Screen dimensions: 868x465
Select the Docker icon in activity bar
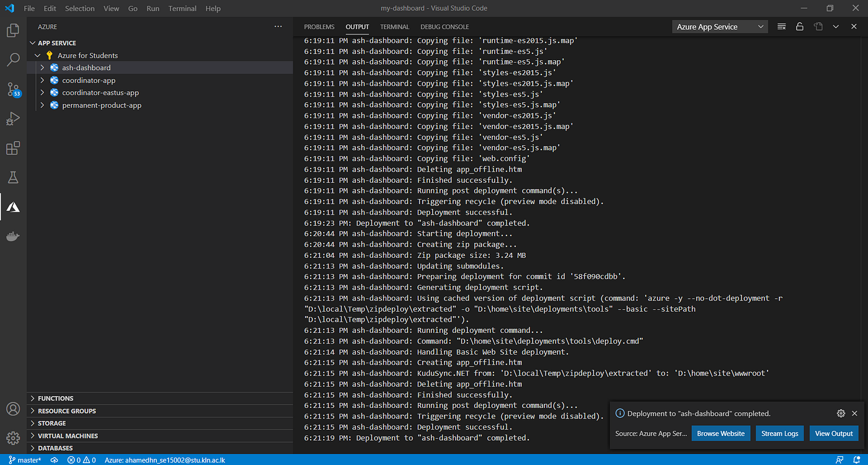[x=13, y=236]
